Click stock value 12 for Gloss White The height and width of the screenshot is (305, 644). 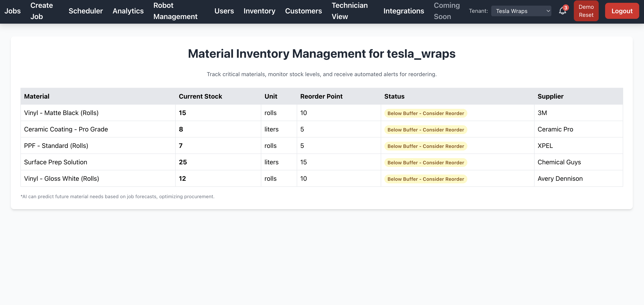point(182,179)
